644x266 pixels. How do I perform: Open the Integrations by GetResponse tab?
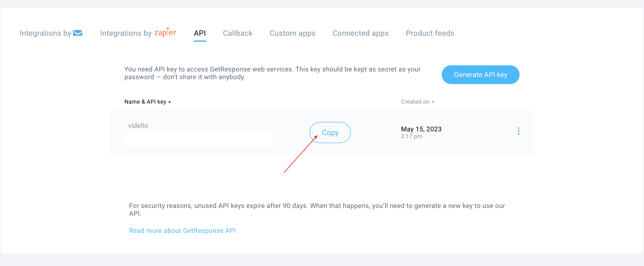51,33
